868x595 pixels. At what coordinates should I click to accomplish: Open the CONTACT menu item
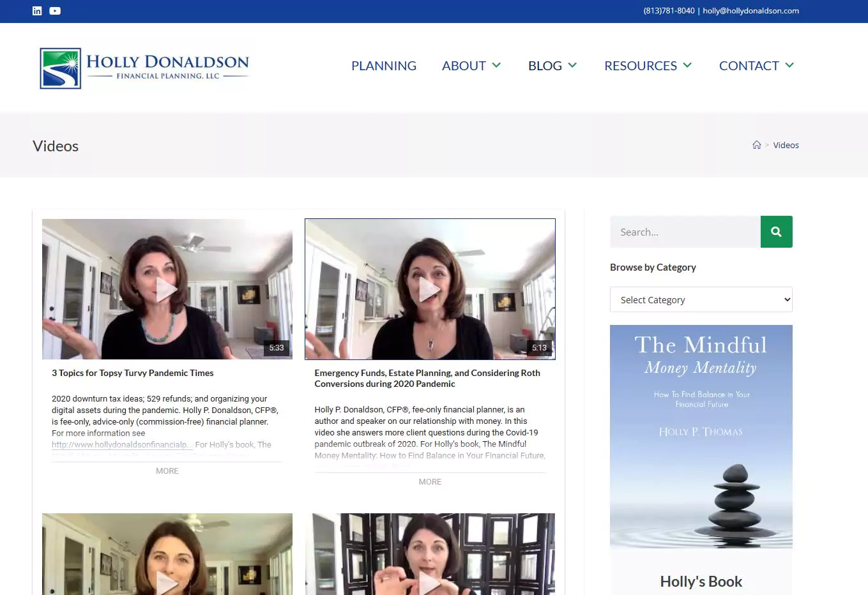coord(749,66)
